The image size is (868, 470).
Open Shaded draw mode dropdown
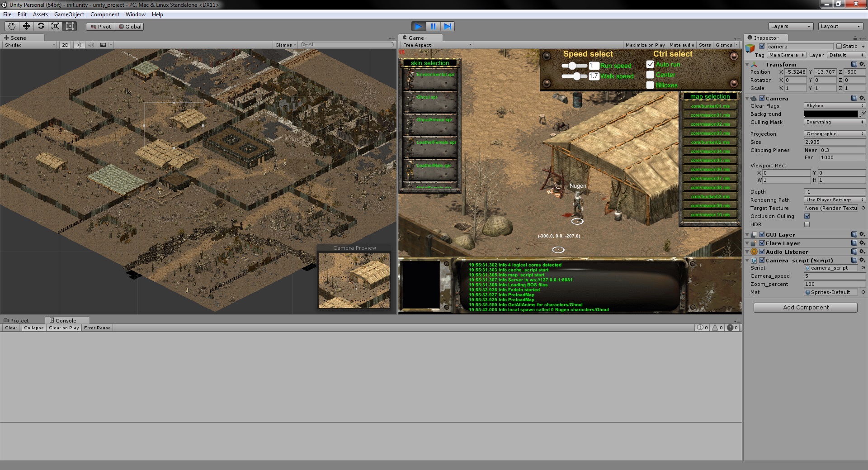[30, 45]
